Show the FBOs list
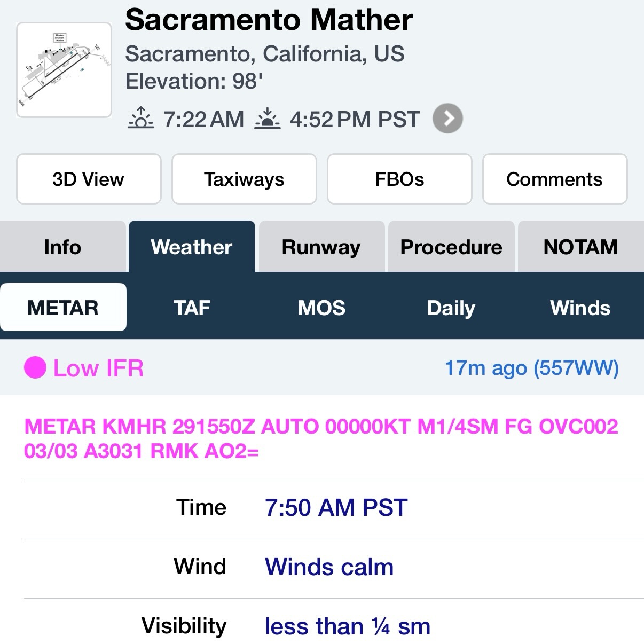The image size is (644, 644). pyautogui.click(x=399, y=179)
